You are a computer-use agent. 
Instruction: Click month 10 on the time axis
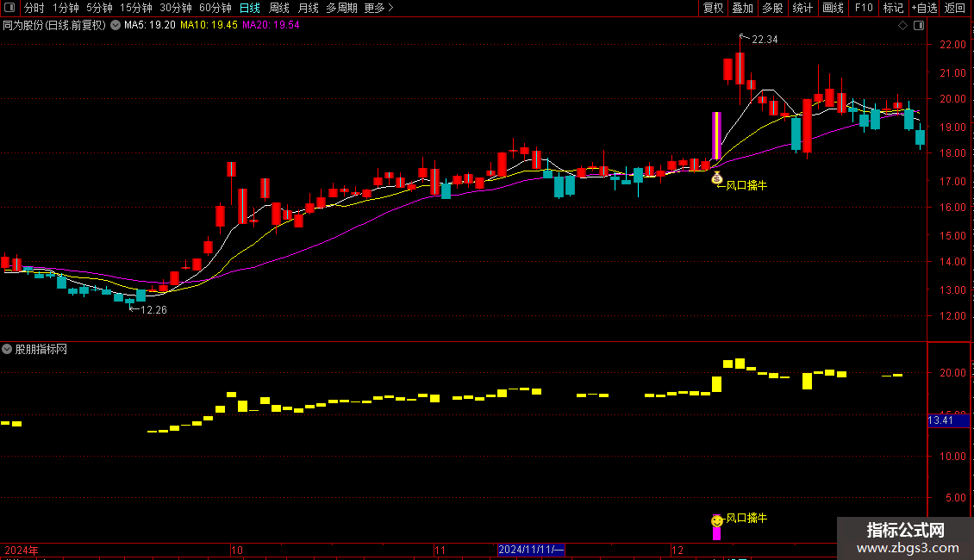point(237,550)
